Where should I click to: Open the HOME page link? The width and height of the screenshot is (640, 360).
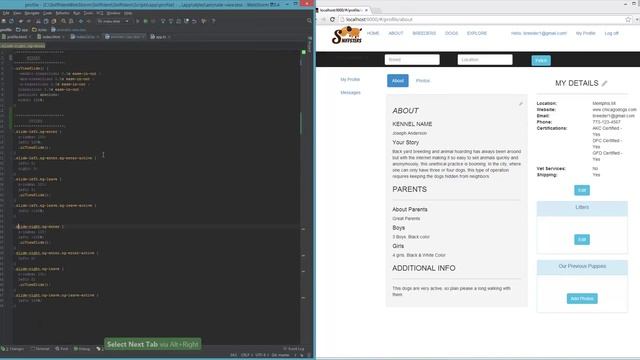click(373, 33)
